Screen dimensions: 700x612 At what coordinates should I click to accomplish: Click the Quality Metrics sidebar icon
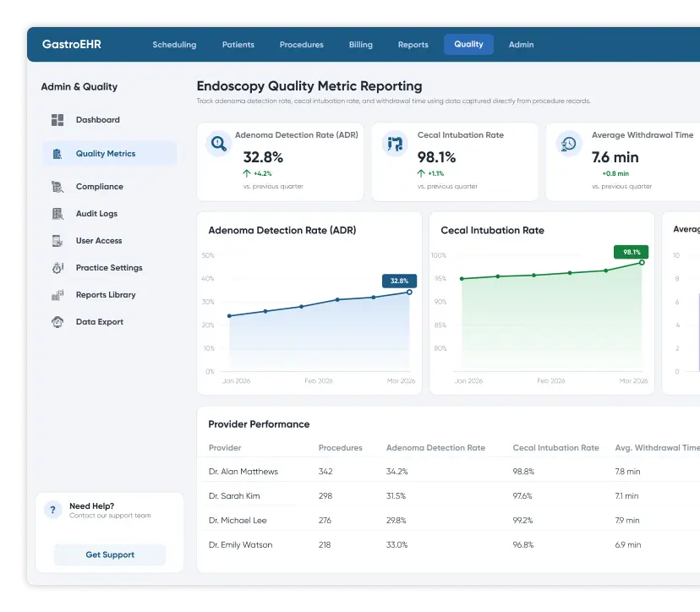click(x=57, y=154)
